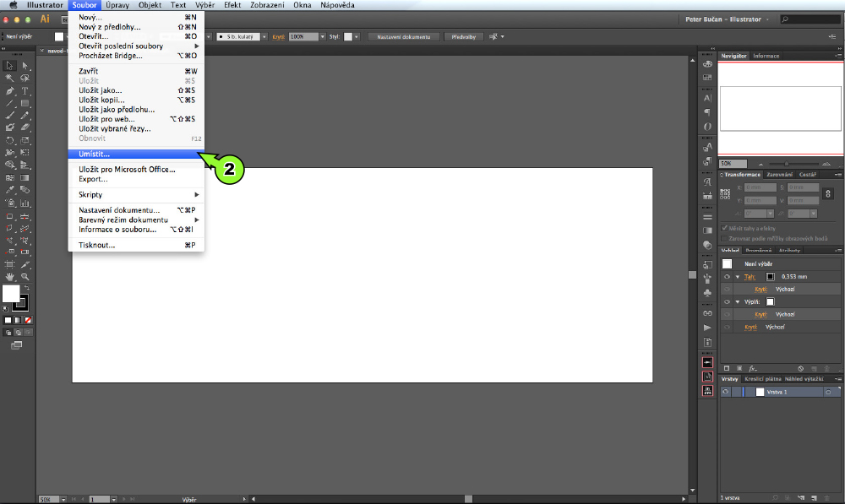845x504 pixels.
Task: Open the artboard number dropdown in status bar
Action: click(x=114, y=500)
